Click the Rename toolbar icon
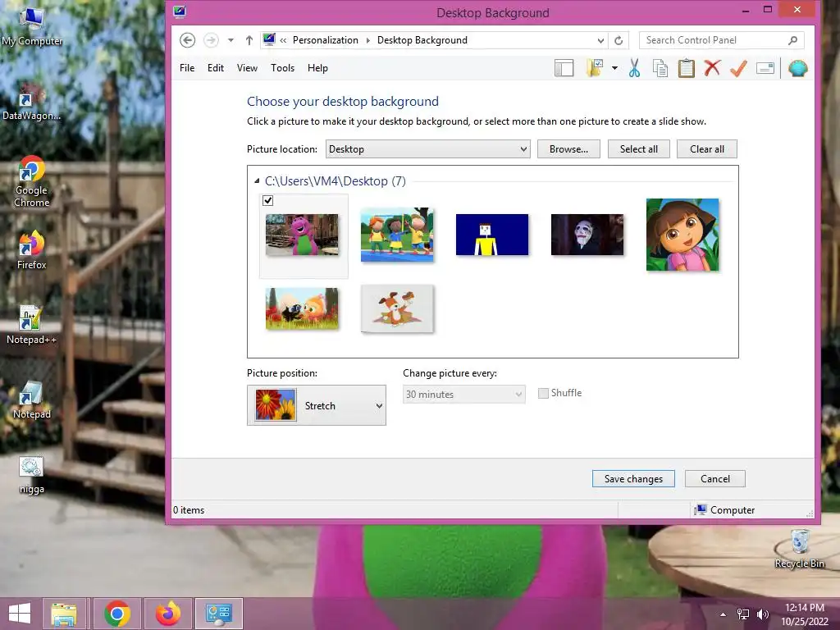 (x=765, y=68)
